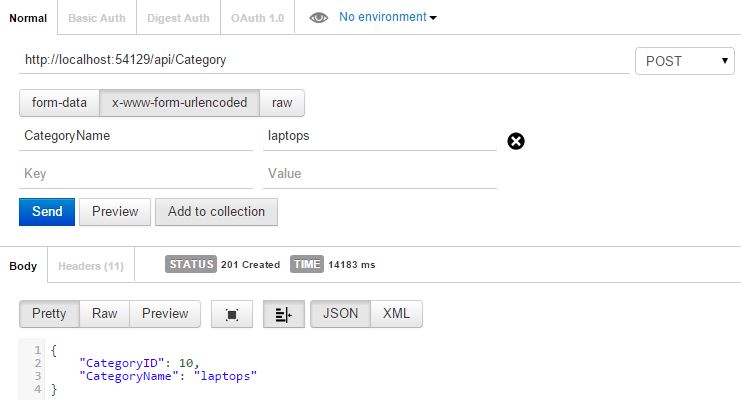Select the raw body type
Image resolution: width=741 pixels, height=402 pixels.
(x=282, y=102)
